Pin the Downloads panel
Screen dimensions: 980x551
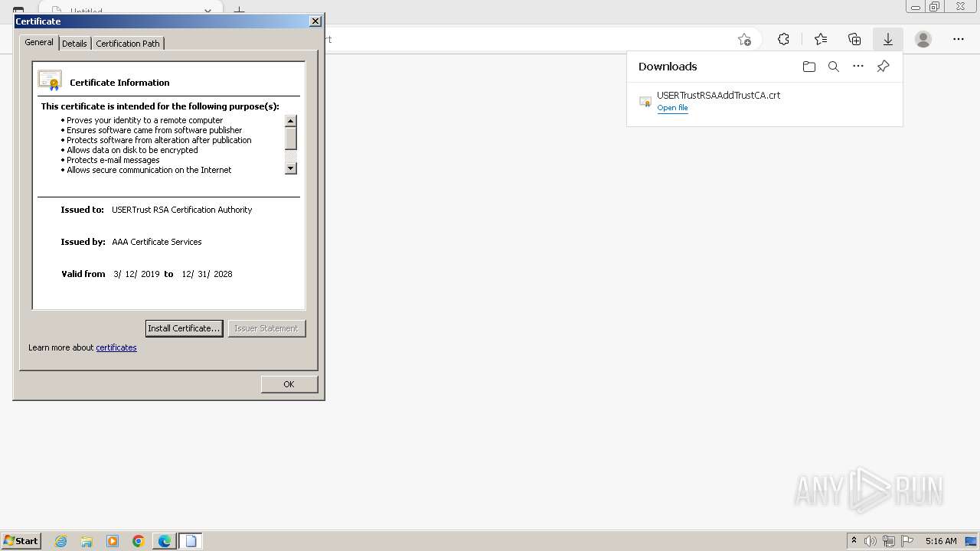point(883,67)
